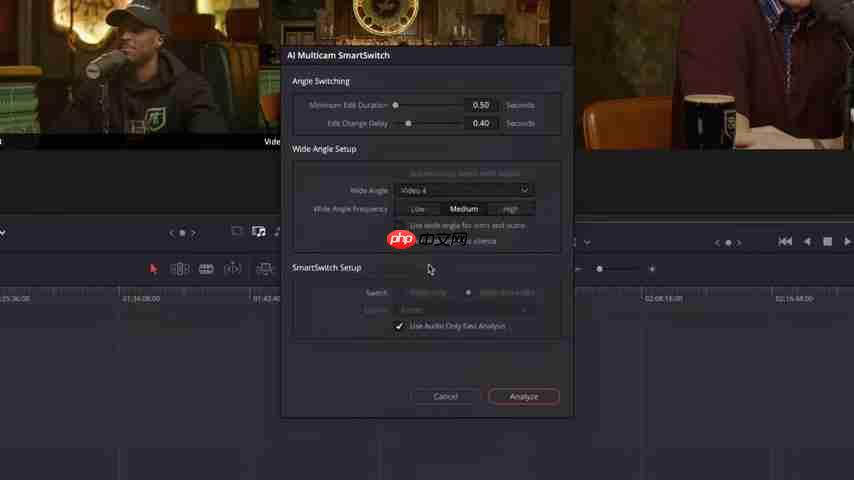
Task: Click the Wide Angle Setup section heading
Action: coord(324,149)
